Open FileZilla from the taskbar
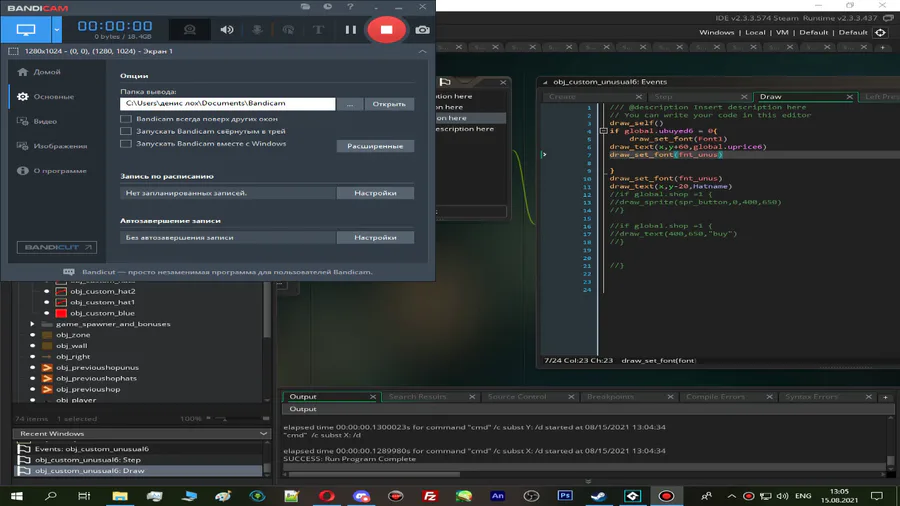 coord(429,496)
